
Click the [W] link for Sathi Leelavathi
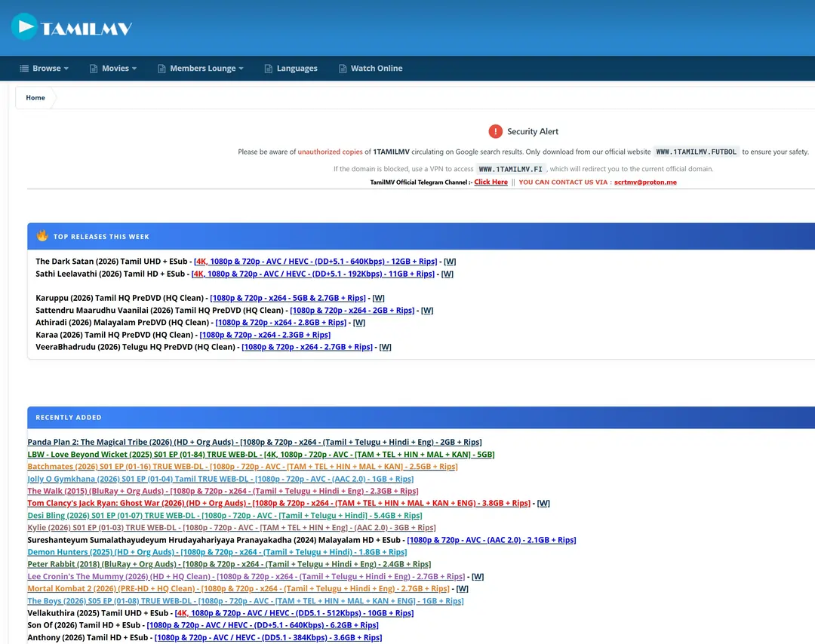click(447, 274)
